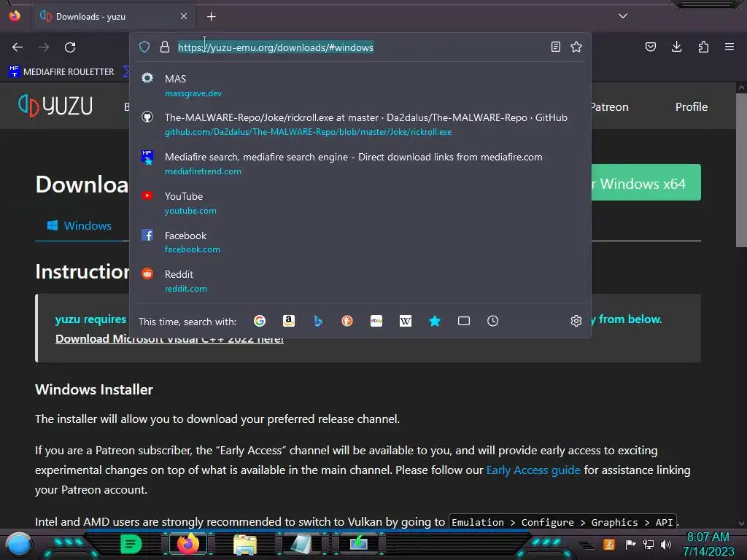Search this time with Bing icon
Screen dimensions: 747x560
(318, 321)
